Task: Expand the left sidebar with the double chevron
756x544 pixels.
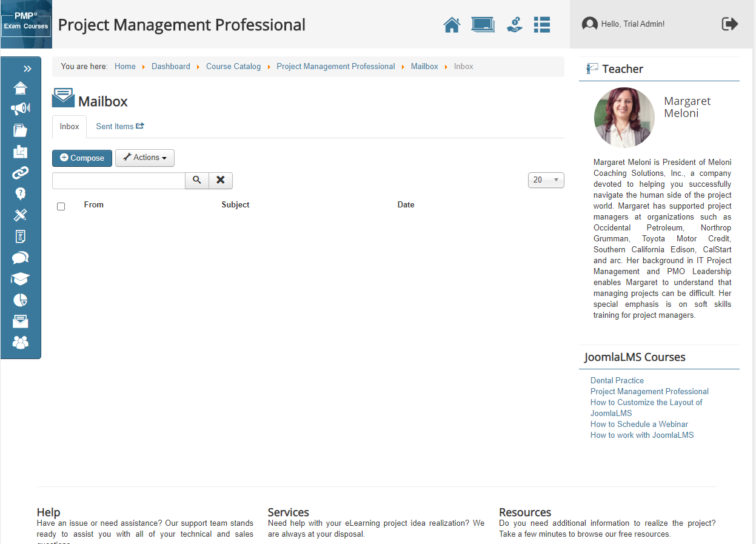Action: 27,69
